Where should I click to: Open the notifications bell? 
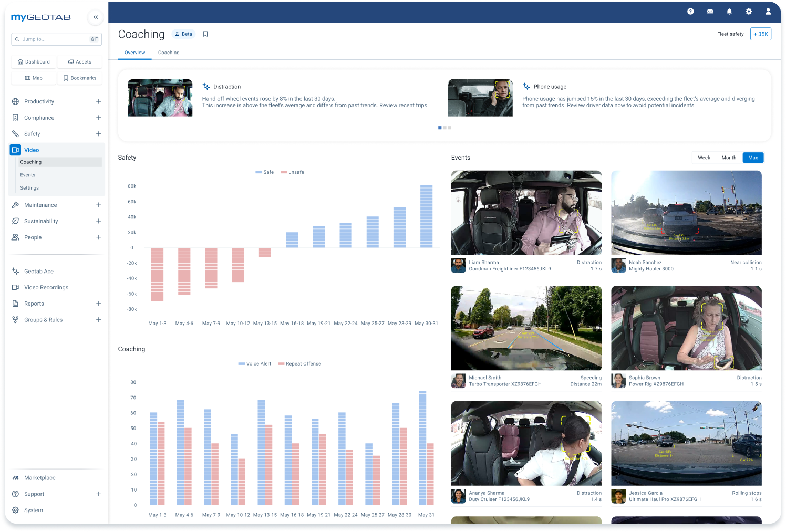[729, 11]
